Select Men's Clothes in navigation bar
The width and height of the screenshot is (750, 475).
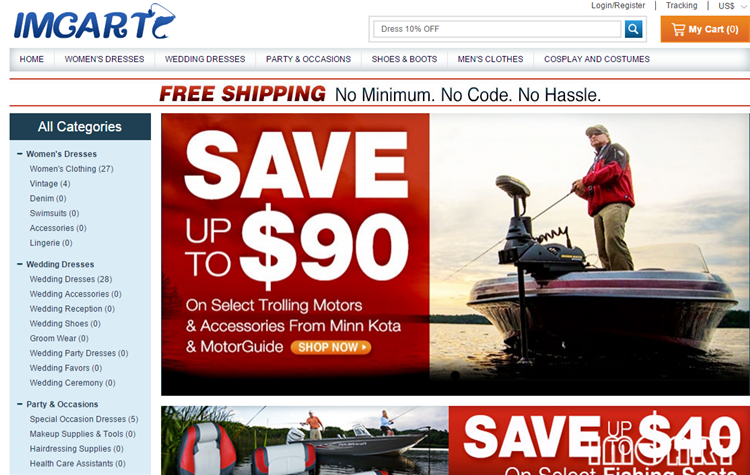(490, 59)
